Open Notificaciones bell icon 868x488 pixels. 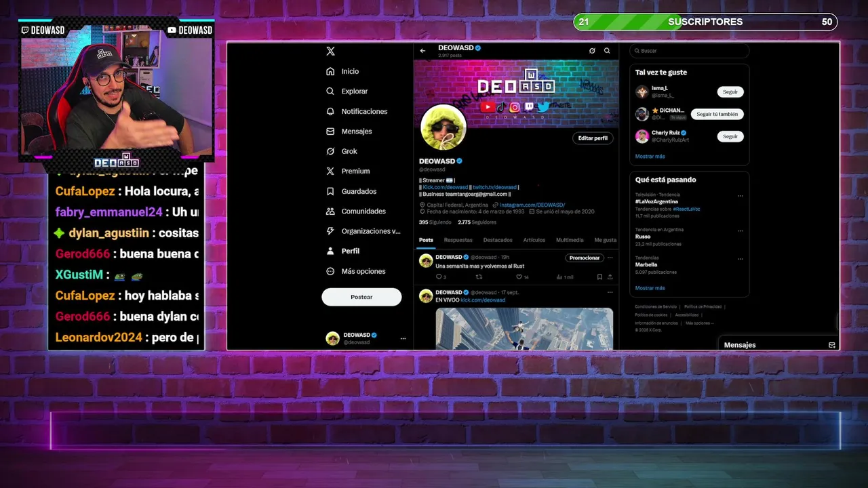[330, 111]
